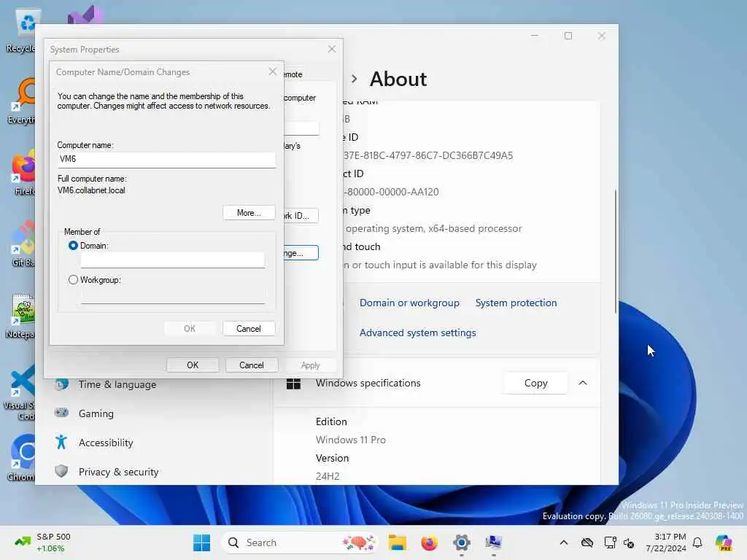Open Privacy & security settings
The image size is (747, 560).
(118, 472)
